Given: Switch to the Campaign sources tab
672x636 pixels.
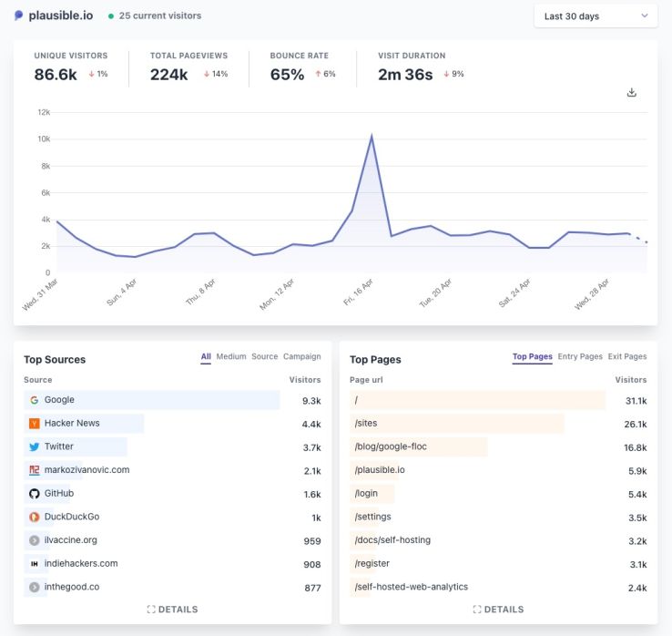Looking at the screenshot, I should [301, 356].
